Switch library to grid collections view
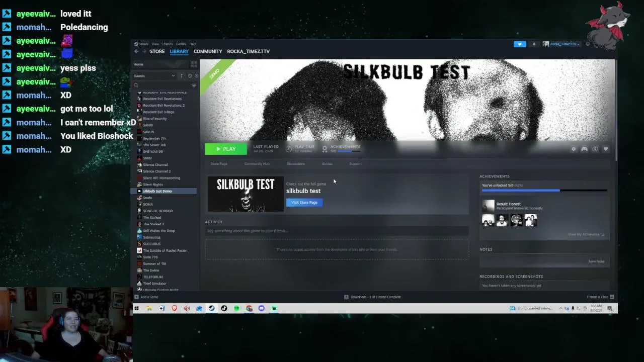This screenshot has height=362, width=644. point(194,64)
